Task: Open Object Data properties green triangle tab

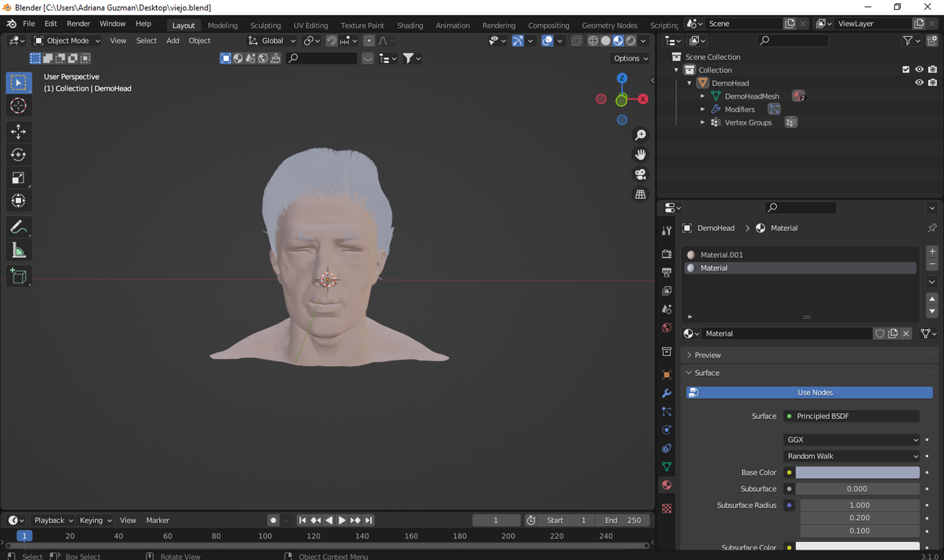Action: click(667, 466)
